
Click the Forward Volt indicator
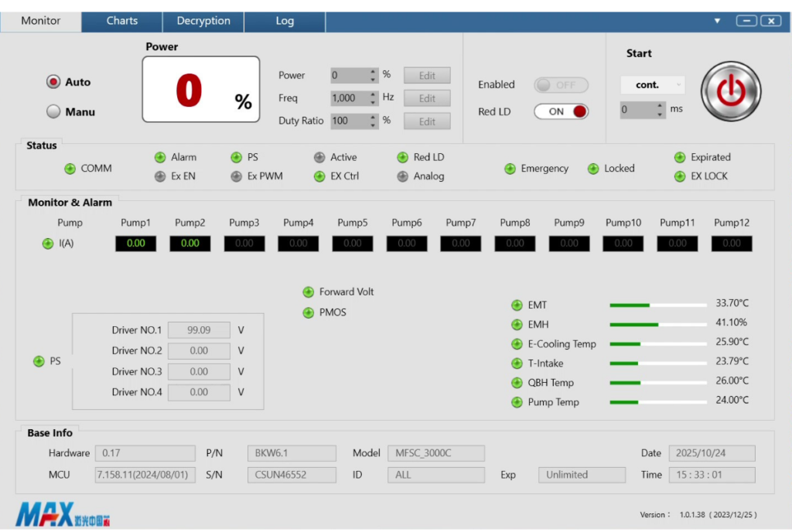[309, 292]
